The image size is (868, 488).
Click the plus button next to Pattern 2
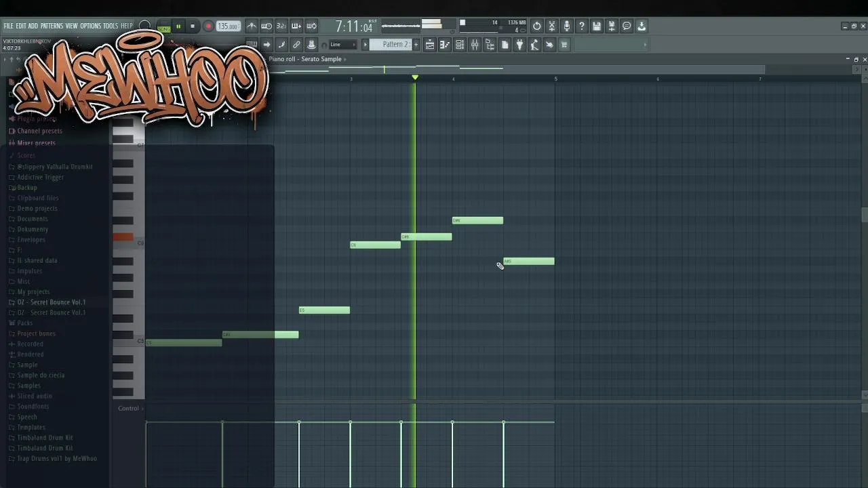pyautogui.click(x=416, y=45)
